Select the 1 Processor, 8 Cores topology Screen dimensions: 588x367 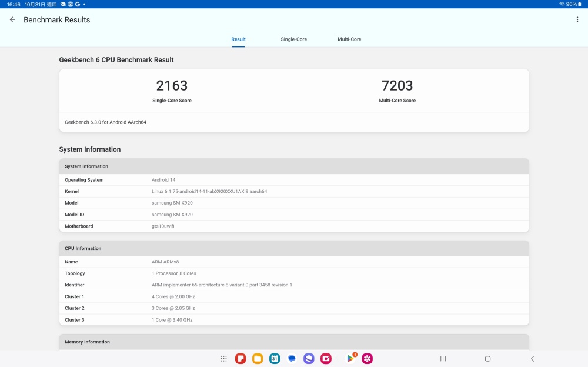(x=173, y=273)
